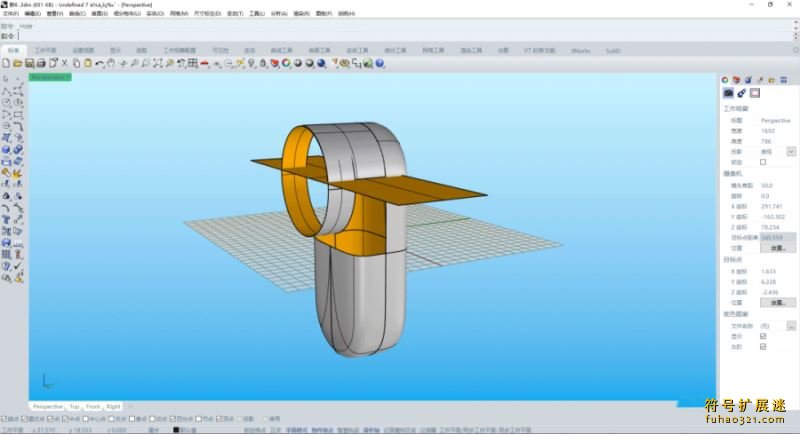This screenshot has width=800, height=434.
Task: Switch to the Right viewport tab
Action: (113, 406)
